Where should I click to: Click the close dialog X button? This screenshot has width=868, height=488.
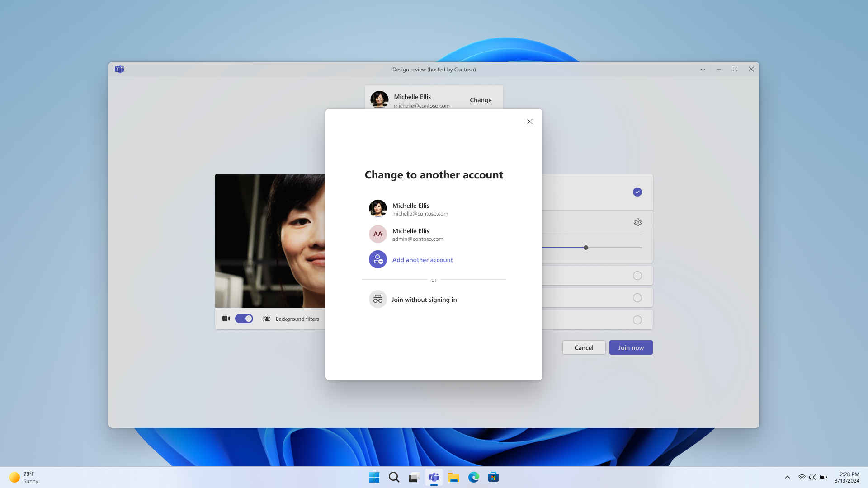[x=529, y=122]
